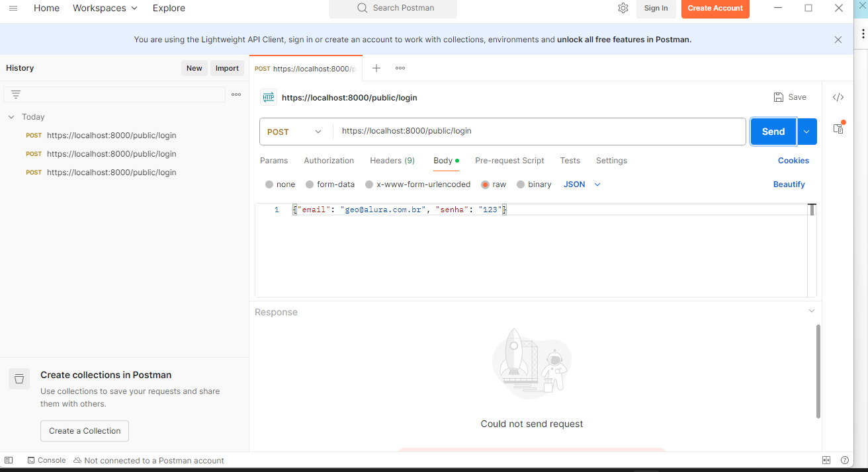Image resolution: width=868 pixels, height=472 pixels.
Task: Click the request URL input field
Action: (539, 132)
